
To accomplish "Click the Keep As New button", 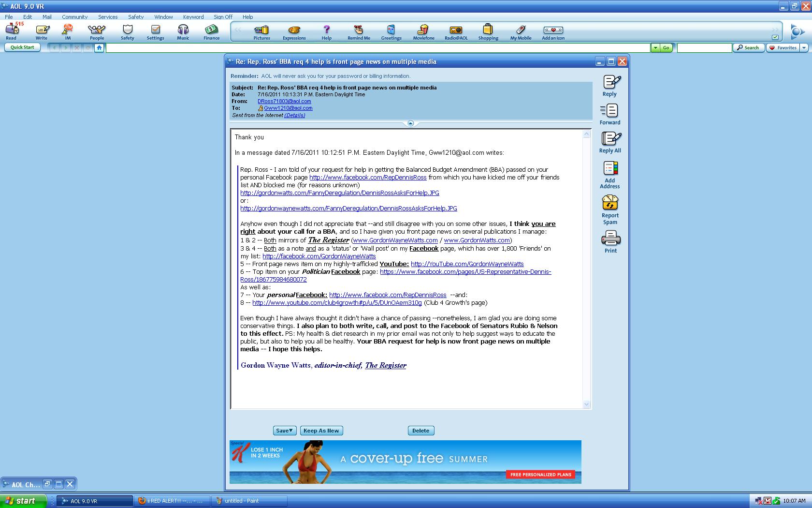I will (321, 431).
